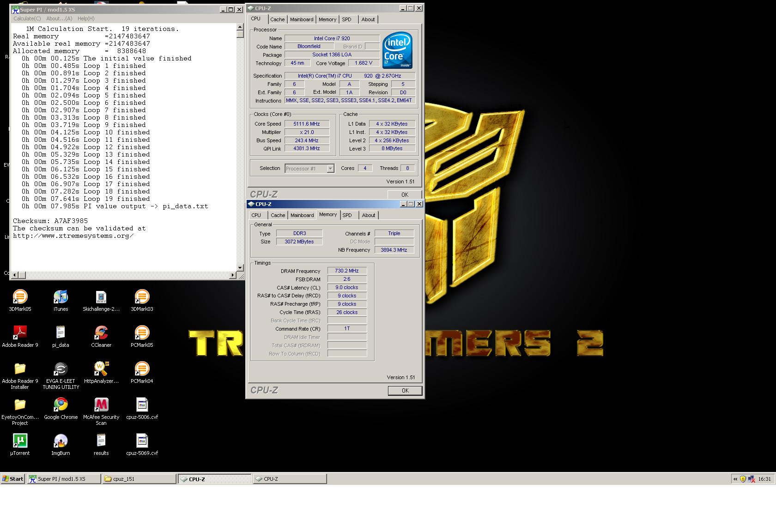
Task: Switch to Cache tab in lower CPU-Z
Action: pyautogui.click(x=278, y=215)
